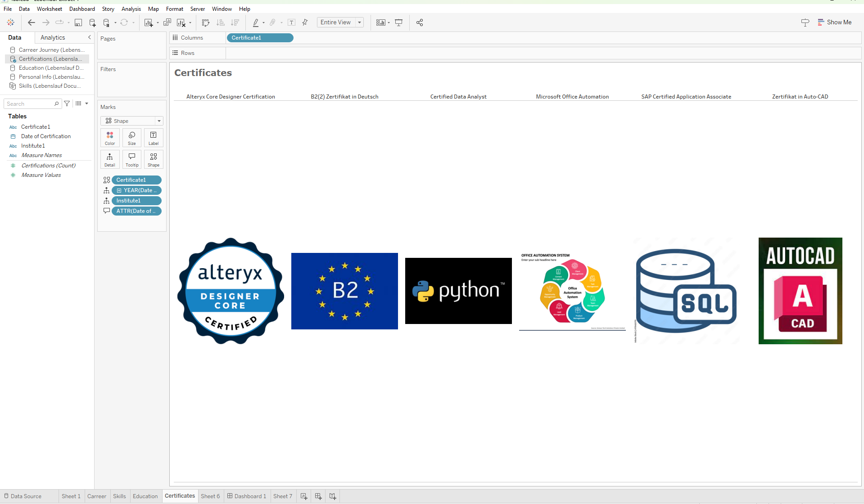The image size is (864, 504).
Task: Click the Fix Axes pin icon
Action: (305, 22)
